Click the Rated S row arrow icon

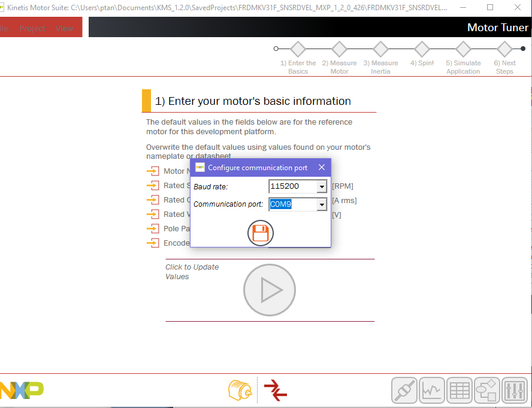[x=153, y=185]
